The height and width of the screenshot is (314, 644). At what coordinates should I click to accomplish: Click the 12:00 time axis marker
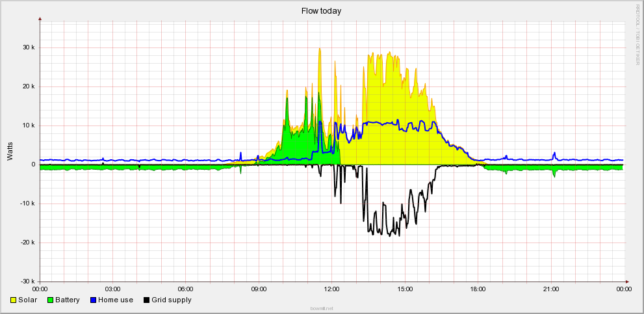tap(332, 288)
